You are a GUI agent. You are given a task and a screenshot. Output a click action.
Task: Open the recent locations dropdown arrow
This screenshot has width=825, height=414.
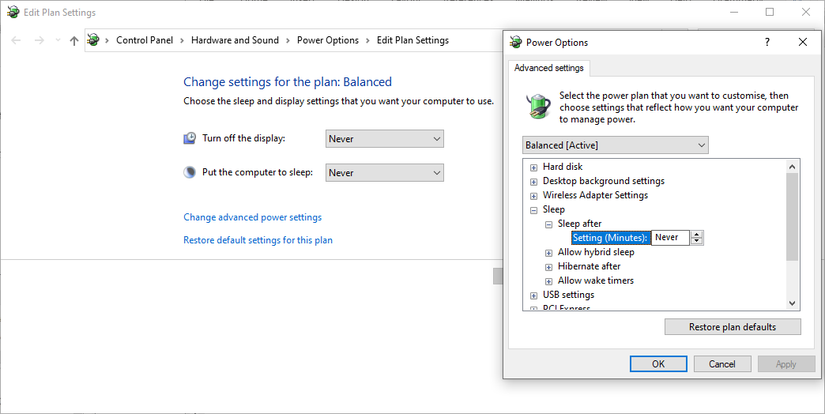(x=57, y=41)
